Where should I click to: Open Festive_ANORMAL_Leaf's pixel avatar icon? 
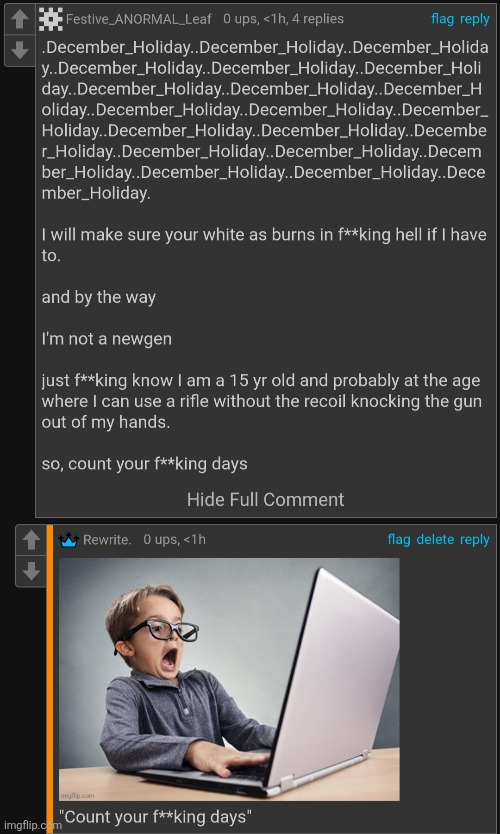51,19
